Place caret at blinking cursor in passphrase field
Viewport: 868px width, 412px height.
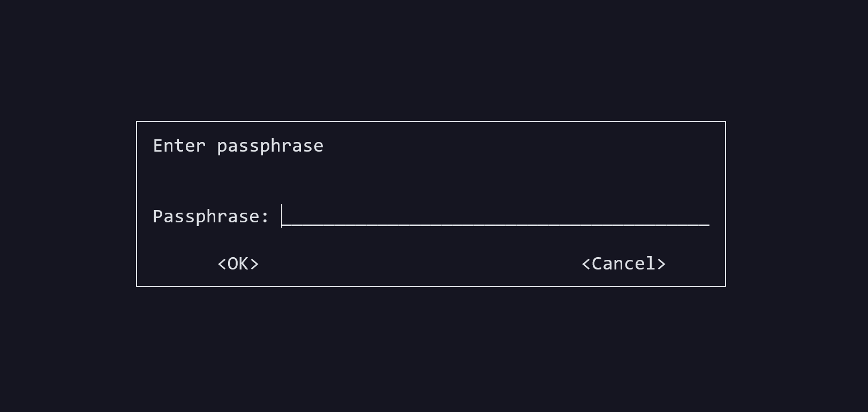282,216
